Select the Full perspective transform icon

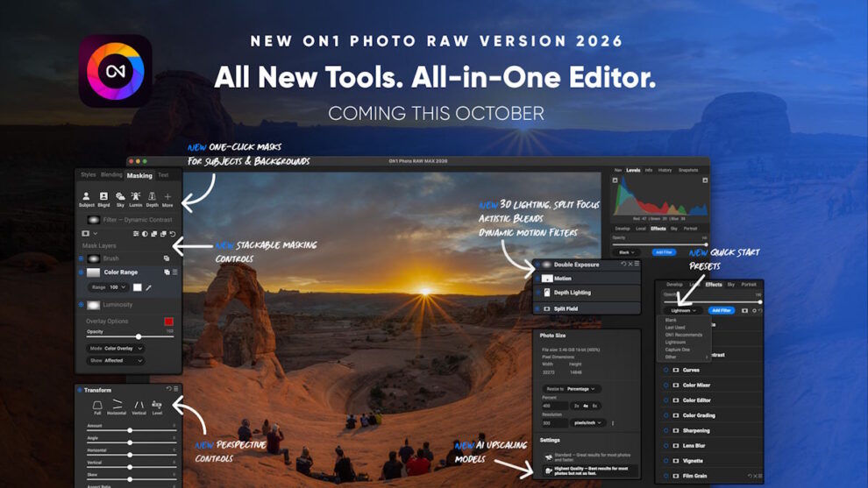(97, 406)
